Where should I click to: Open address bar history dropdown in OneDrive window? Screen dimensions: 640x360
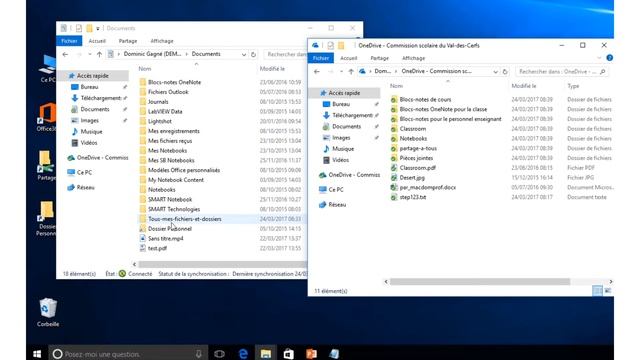pos(495,72)
